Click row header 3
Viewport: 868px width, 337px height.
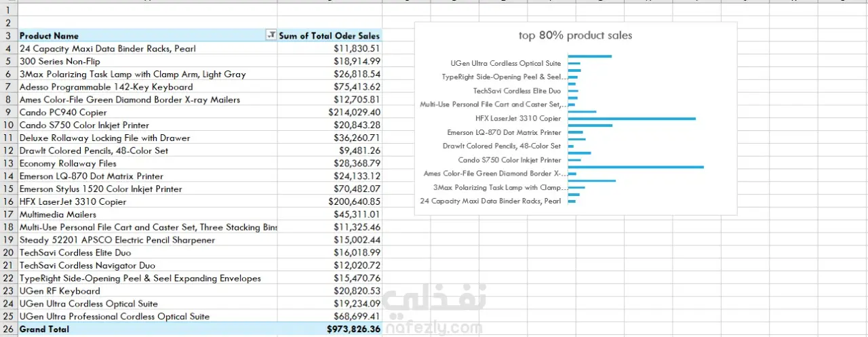[8, 35]
